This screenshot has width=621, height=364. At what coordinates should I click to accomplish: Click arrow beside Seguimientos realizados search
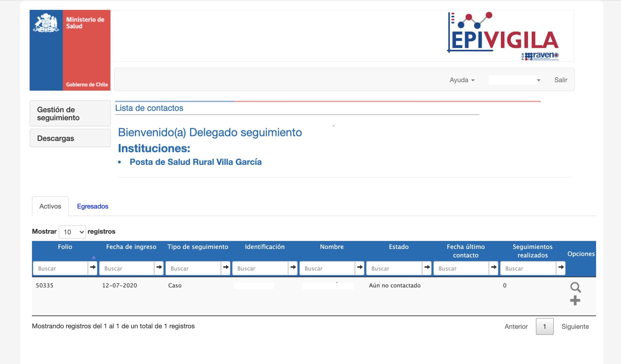pos(561,267)
